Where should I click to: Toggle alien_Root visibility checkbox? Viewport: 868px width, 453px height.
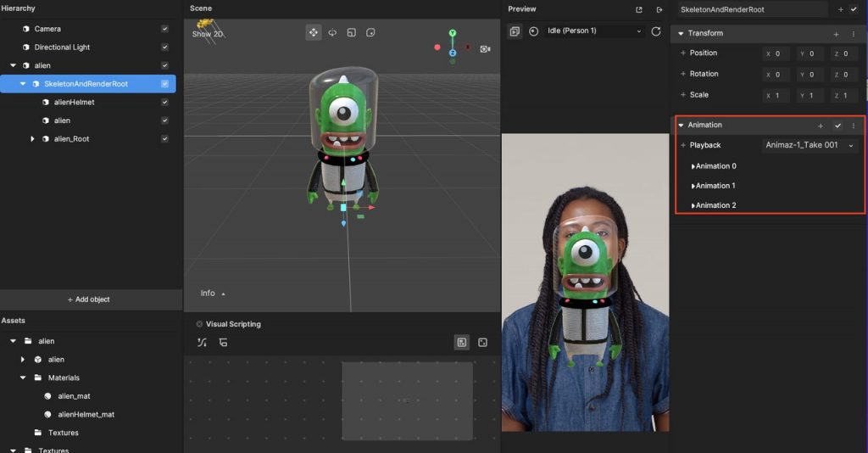click(x=165, y=138)
